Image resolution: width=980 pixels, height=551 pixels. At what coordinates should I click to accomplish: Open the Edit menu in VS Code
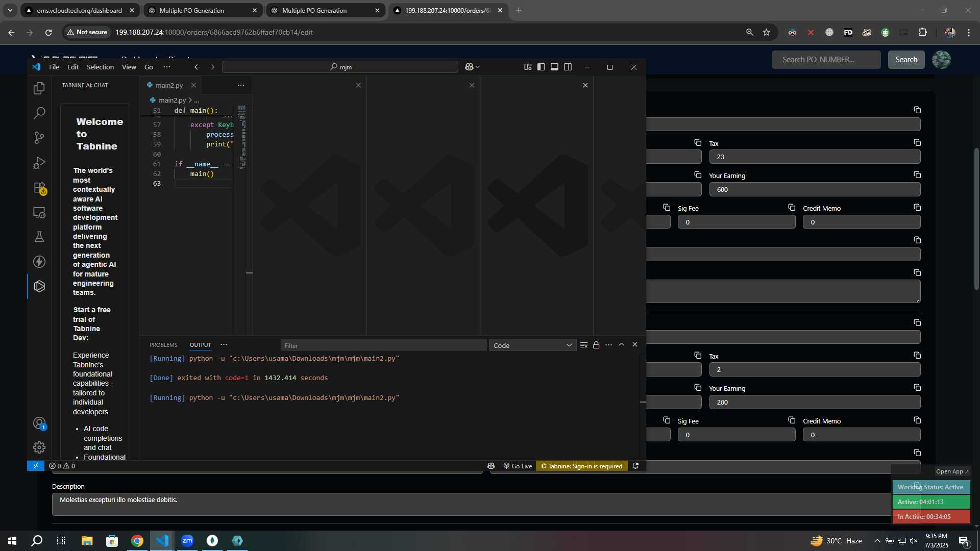(73, 67)
